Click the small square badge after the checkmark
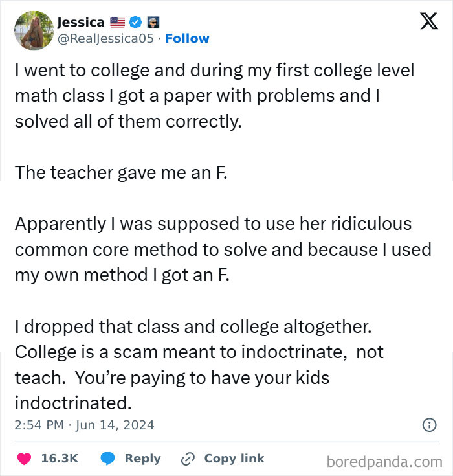Viewport: 453px width, 476px height. [x=153, y=22]
